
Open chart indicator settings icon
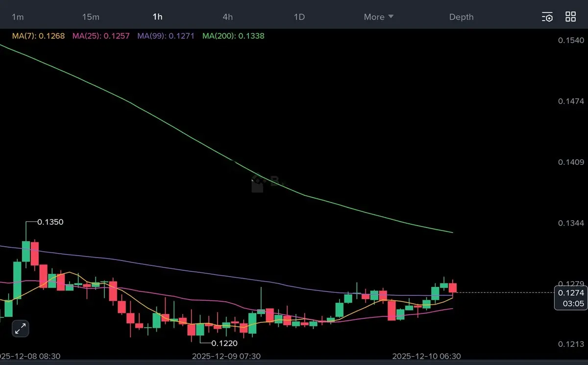(547, 17)
